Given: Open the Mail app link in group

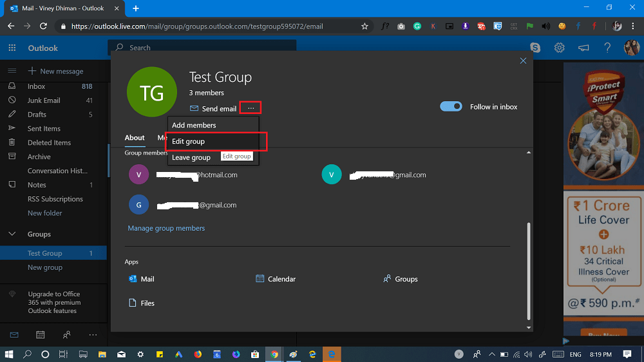Looking at the screenshot, I should click(x=141, y=279).
